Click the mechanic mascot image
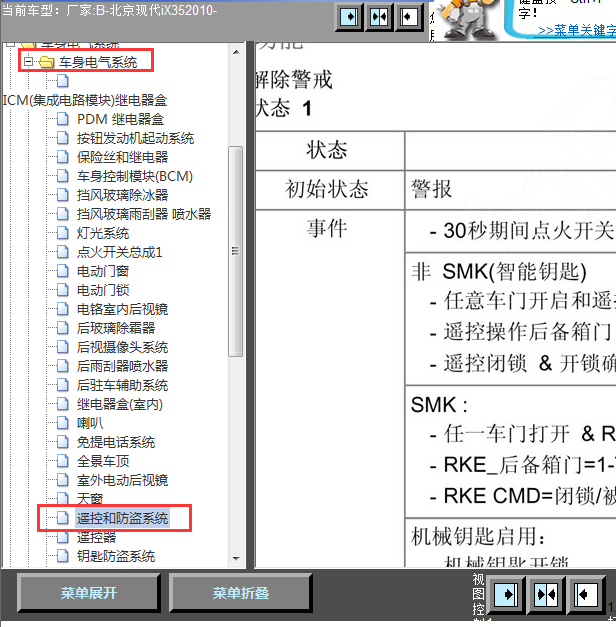The height and width of the screenshot is (627, 616). click(x=470, y=20)
